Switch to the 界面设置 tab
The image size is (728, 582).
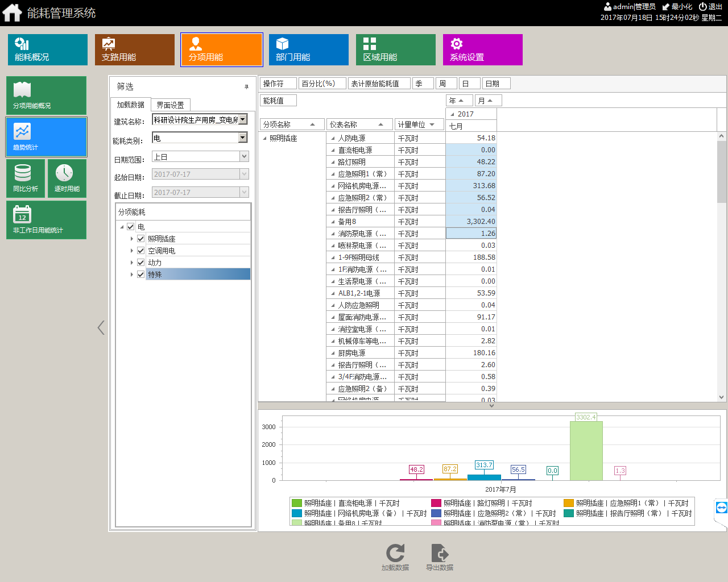[x=170, y=105]
